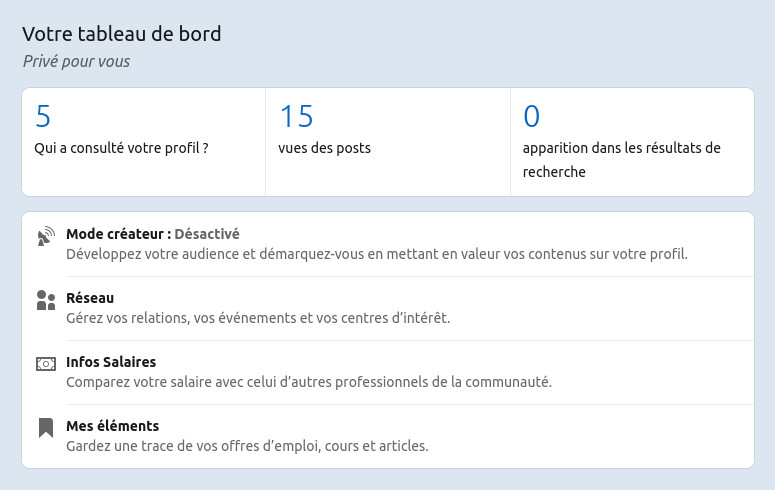Click "Gardez une trace de vos offres" text
The image size is (775, 490).
pos(247,446)
